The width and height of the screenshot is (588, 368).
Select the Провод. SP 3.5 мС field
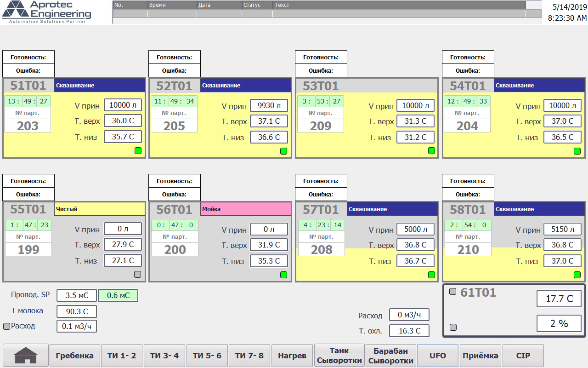point(77,295)
